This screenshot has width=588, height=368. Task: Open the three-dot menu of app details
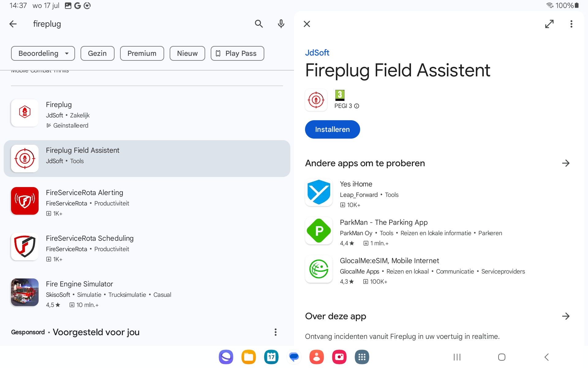pyautogui.click(x=571, y=24)
